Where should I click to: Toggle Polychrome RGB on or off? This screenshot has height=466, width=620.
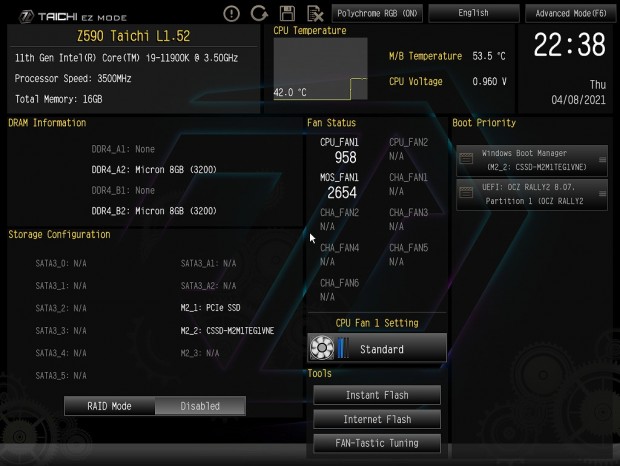coord(377,13)
